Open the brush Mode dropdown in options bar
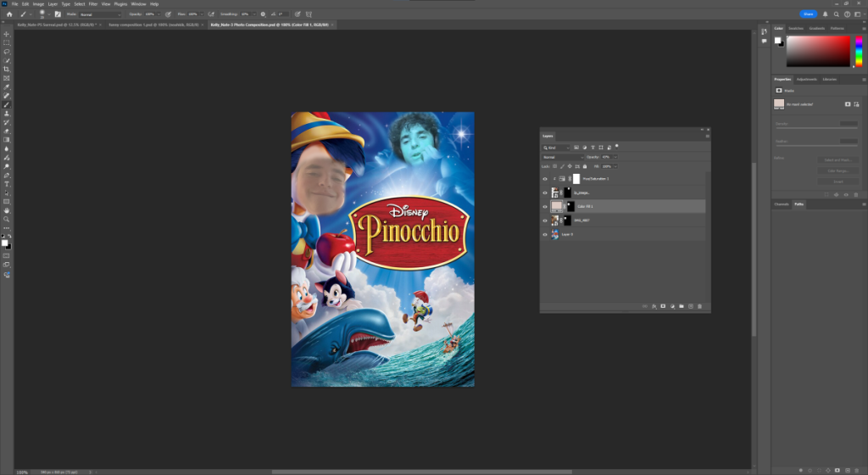Viewport: 868px width, 475px height. pyautogui.click(x=101, y=14)
